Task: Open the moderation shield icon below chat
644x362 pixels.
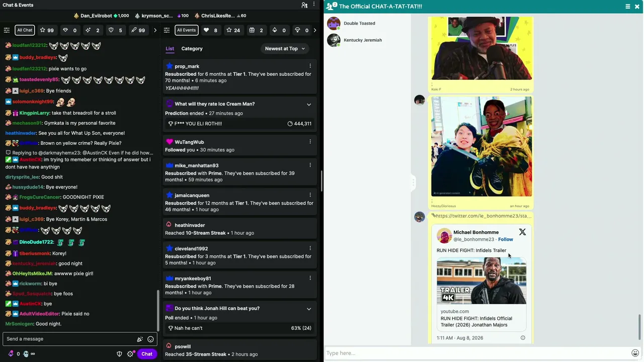Action: click(x=119, y=354)
